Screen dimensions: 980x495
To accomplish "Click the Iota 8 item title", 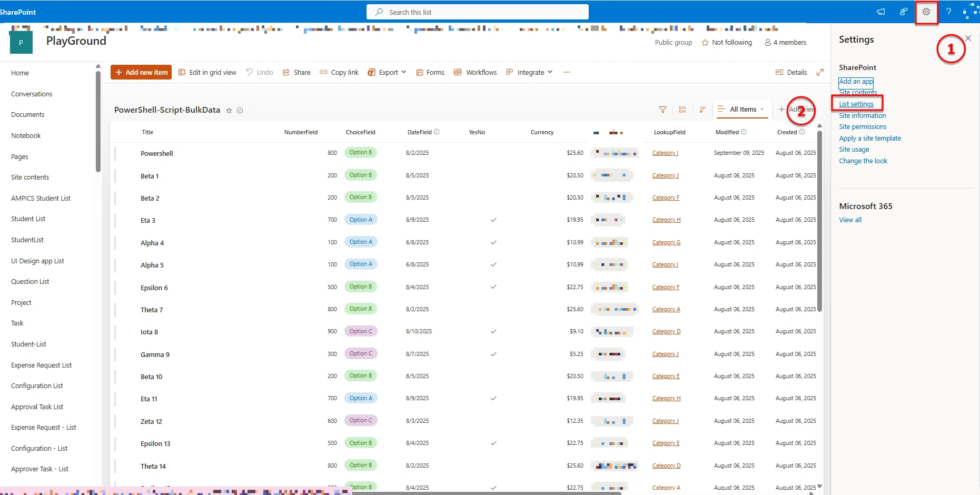I will [149, 332].
